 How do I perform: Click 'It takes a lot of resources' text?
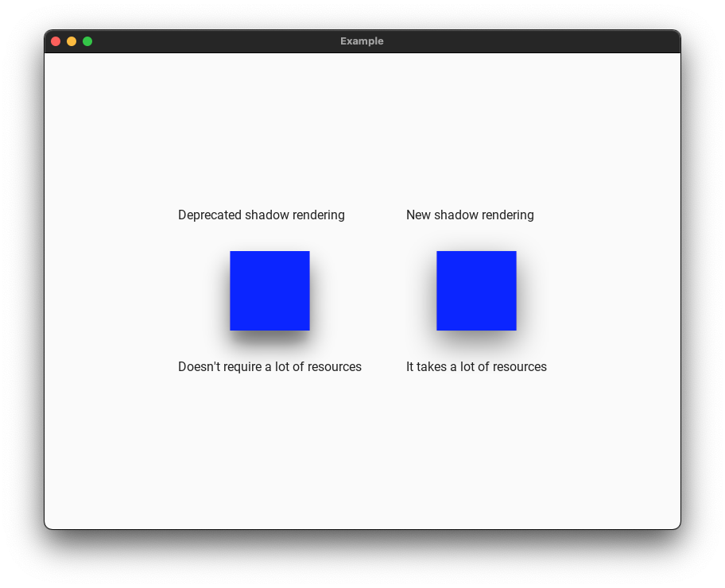[x=476, y=366]
